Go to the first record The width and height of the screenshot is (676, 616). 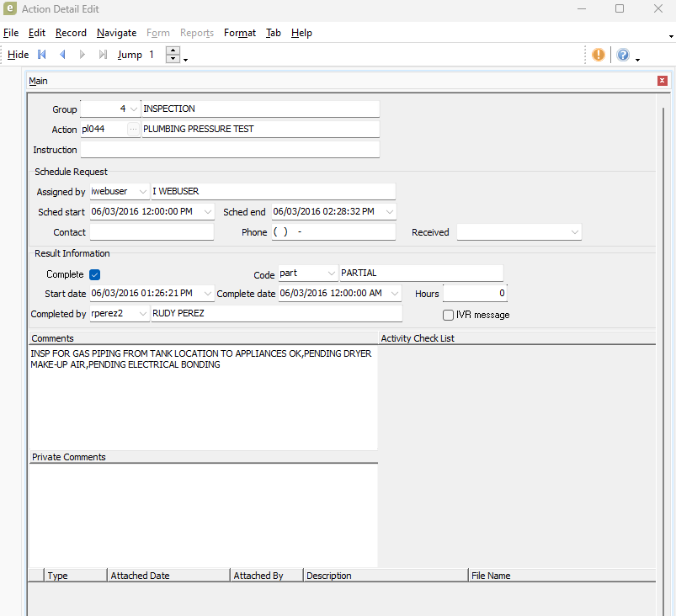(42, 55)
